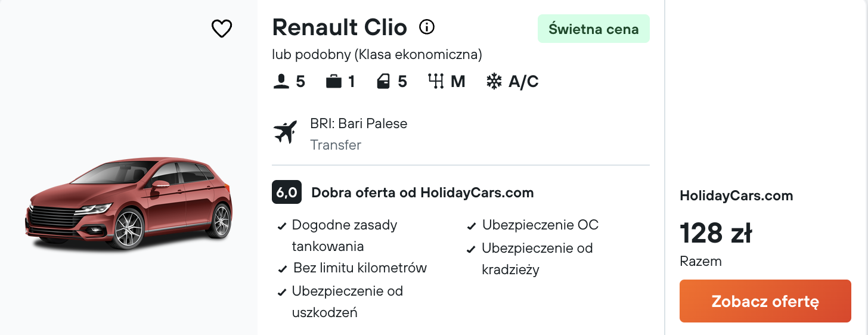Open the Renault Clio title
The image size is (868, 335).
click(x=340, y=27)
